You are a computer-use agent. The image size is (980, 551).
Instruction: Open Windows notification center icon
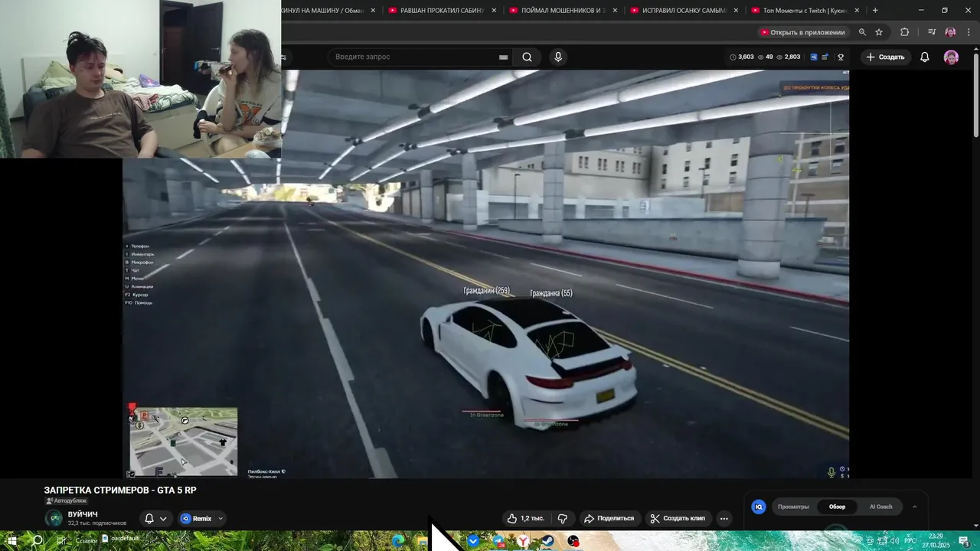[x=964, y=541]
